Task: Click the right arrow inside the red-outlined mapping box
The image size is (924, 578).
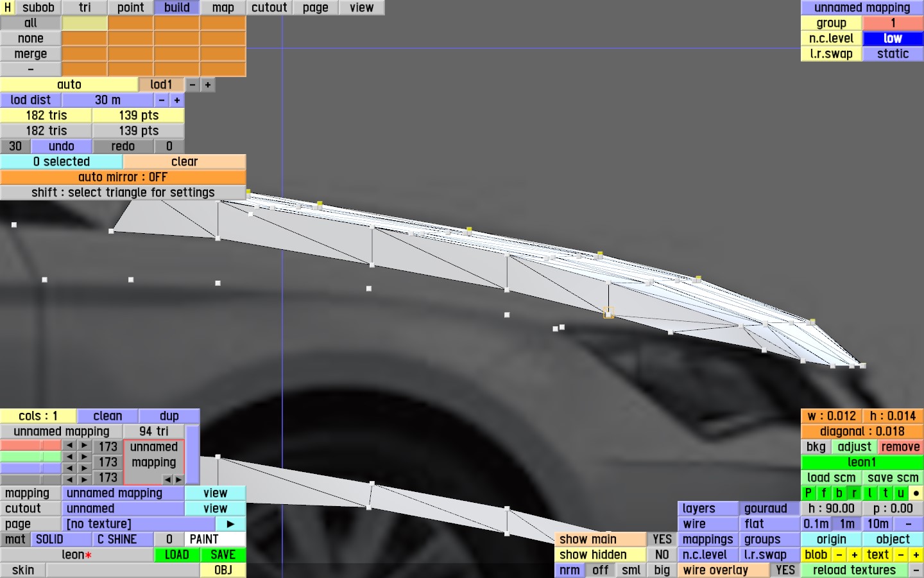Action: click(178, 479)
